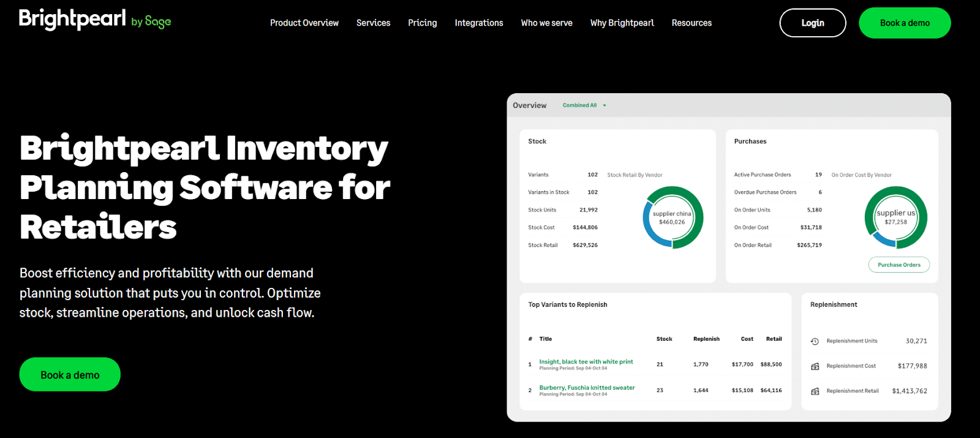Screen dimensions: 980x438
Task: Click Replenishment Units value 30,271
Action: (x=916, y=341)
